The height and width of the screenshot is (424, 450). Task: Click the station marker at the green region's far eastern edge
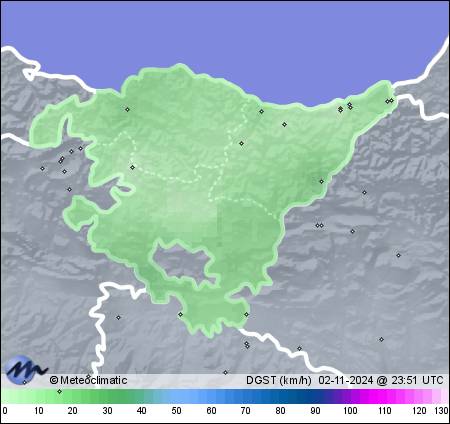point(321,182)
